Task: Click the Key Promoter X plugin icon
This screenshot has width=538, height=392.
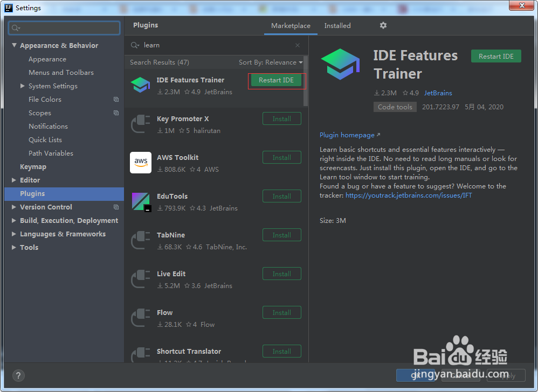Action: (x=141, y=124)
